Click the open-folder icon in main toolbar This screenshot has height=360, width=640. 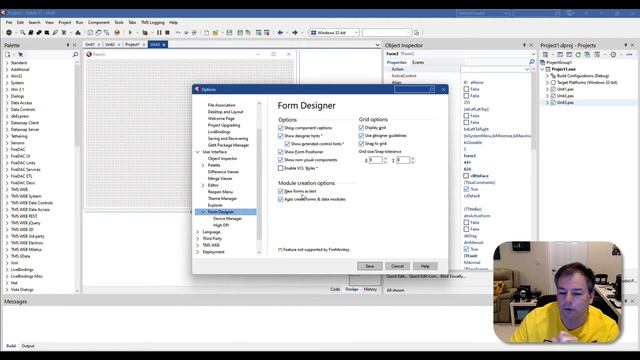coord(216,33)
